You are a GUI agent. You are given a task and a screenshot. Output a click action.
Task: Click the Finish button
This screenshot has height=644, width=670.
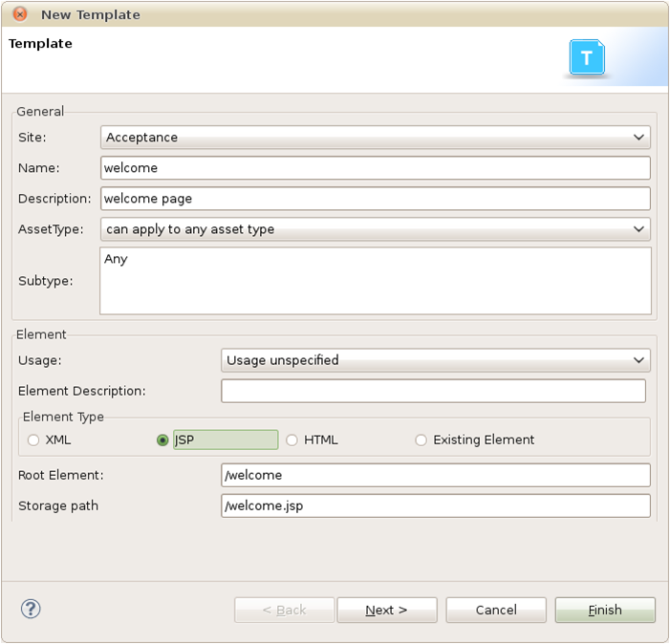point(605,610)
